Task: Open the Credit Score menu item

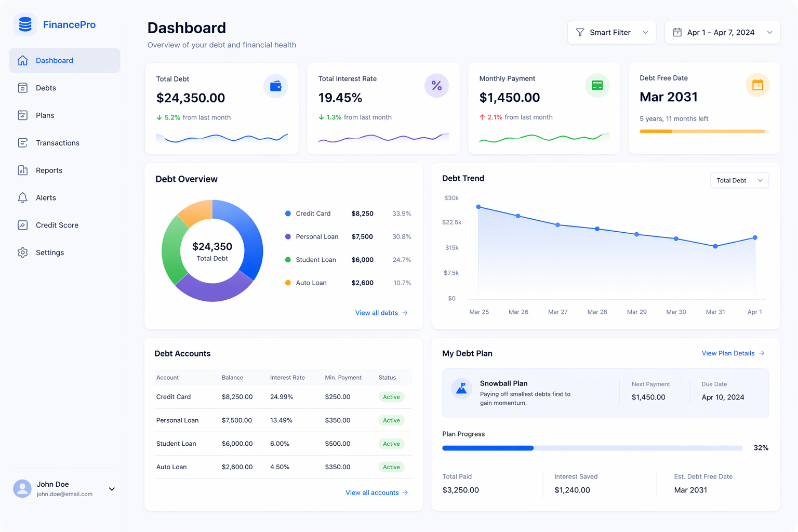Action: click(x=65, y=225)
